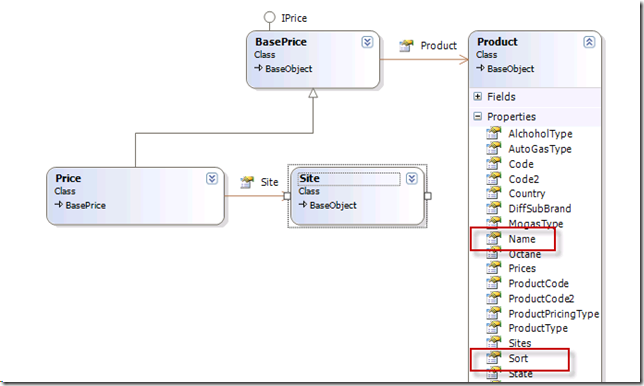Image resolution: width=644 pixels, height=386 pixels.
Task: Select the Code property icon
Action: (494, 163)
